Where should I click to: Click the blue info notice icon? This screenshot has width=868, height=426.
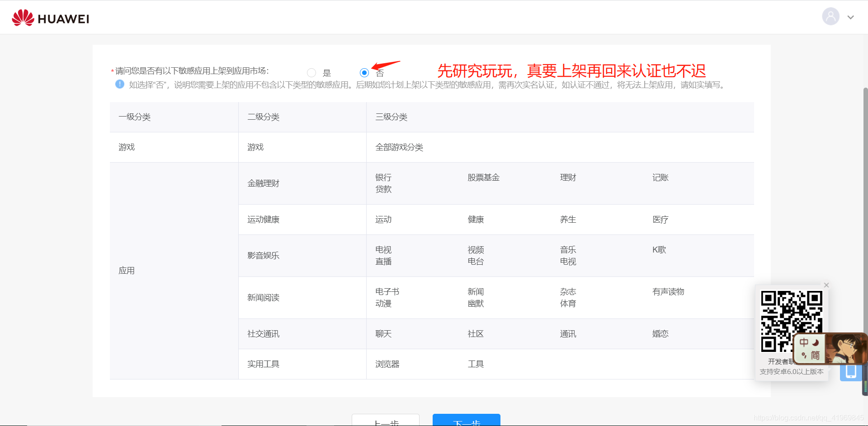coord(120,84)
